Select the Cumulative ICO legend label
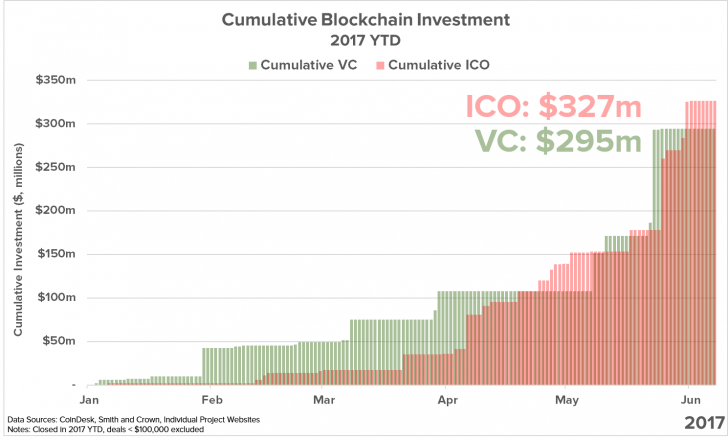Image resolution: width=728 pixels, height=440 pixels. 439,65
